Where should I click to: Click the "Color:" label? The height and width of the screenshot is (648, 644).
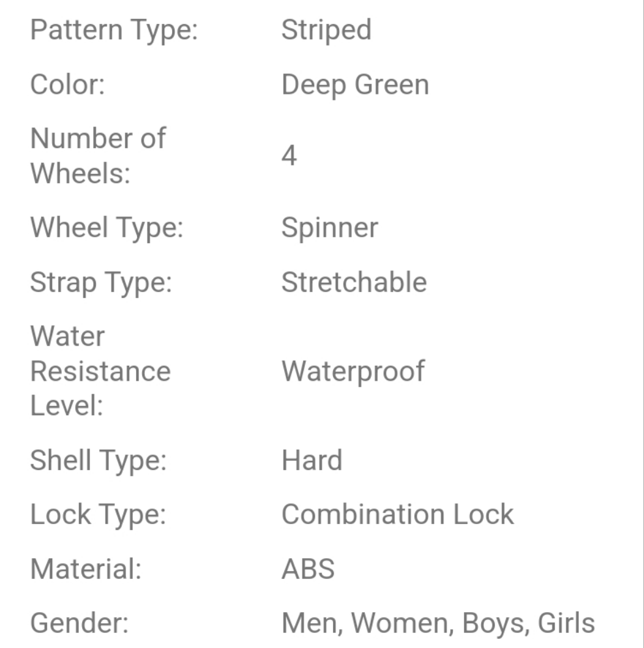[67, 85]
